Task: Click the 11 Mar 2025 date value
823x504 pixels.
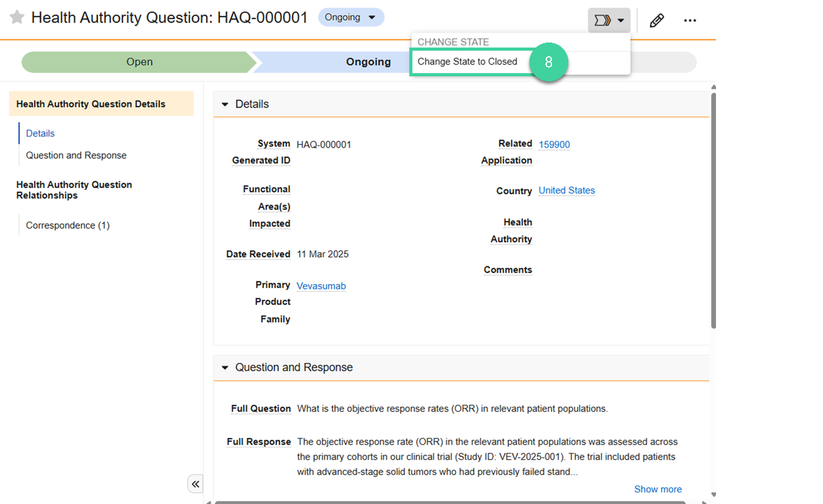Action: pos(323,255)
